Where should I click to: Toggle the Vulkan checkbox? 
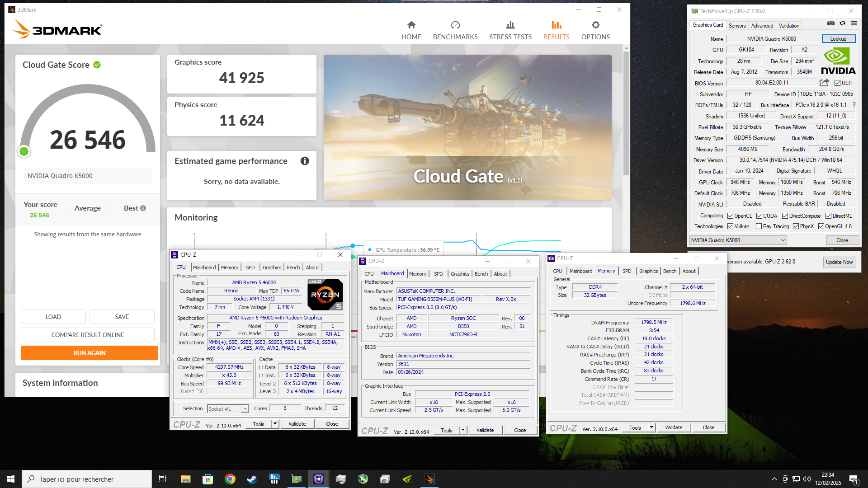(x=730, y=226)
